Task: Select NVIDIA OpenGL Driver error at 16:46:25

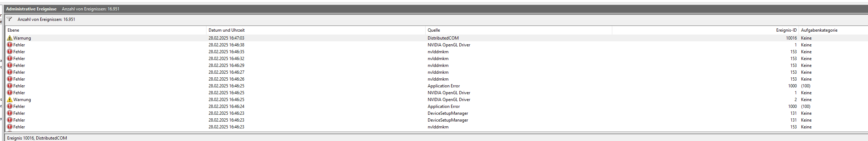Action: click(437, 93)
